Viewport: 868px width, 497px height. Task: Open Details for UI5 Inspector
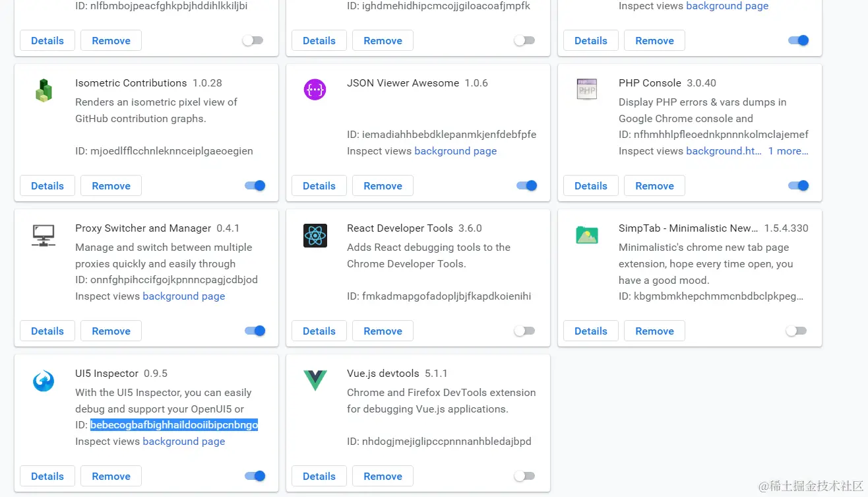(47, 476)
